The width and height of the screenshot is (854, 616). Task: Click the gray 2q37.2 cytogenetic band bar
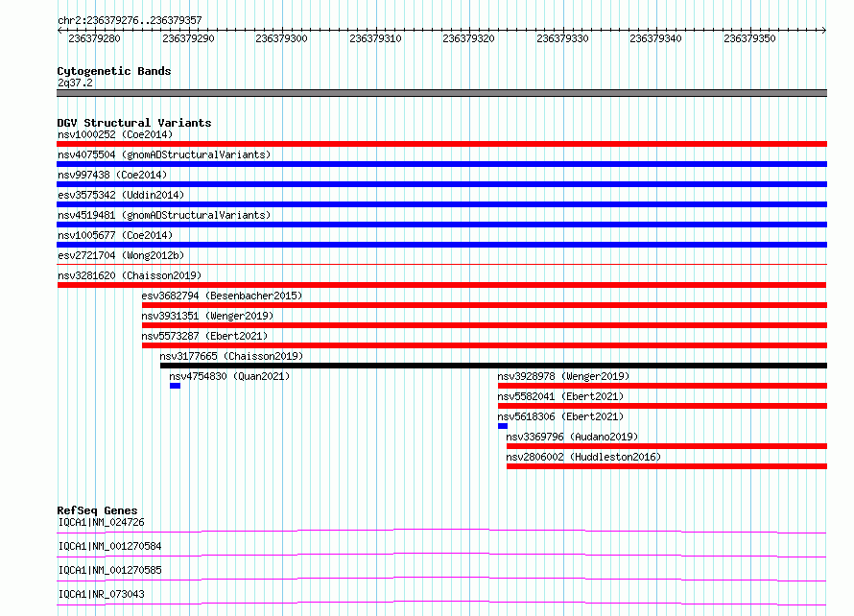[441, 93]
